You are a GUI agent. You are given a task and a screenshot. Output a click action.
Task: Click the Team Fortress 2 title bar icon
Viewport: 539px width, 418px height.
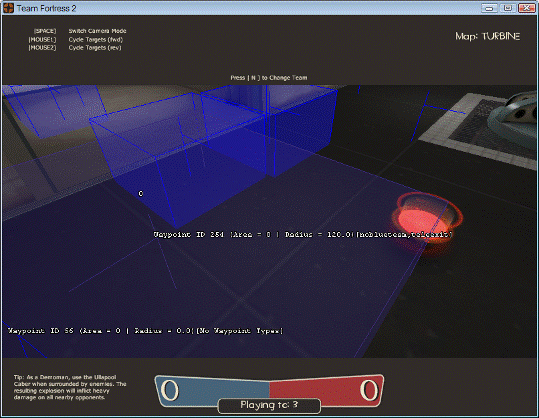coord(8,8)
